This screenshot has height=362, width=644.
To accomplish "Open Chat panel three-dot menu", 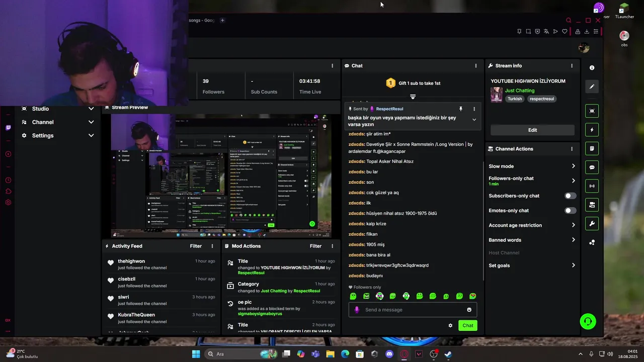I will point(476,66).
